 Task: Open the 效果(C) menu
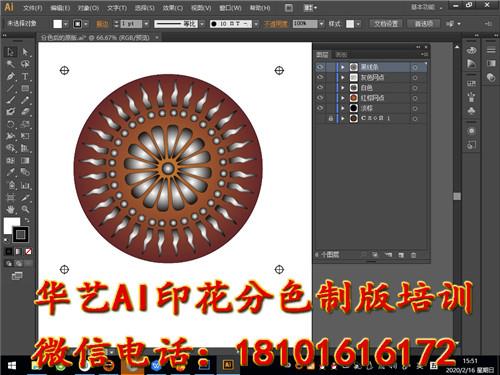tap(173, 8)
